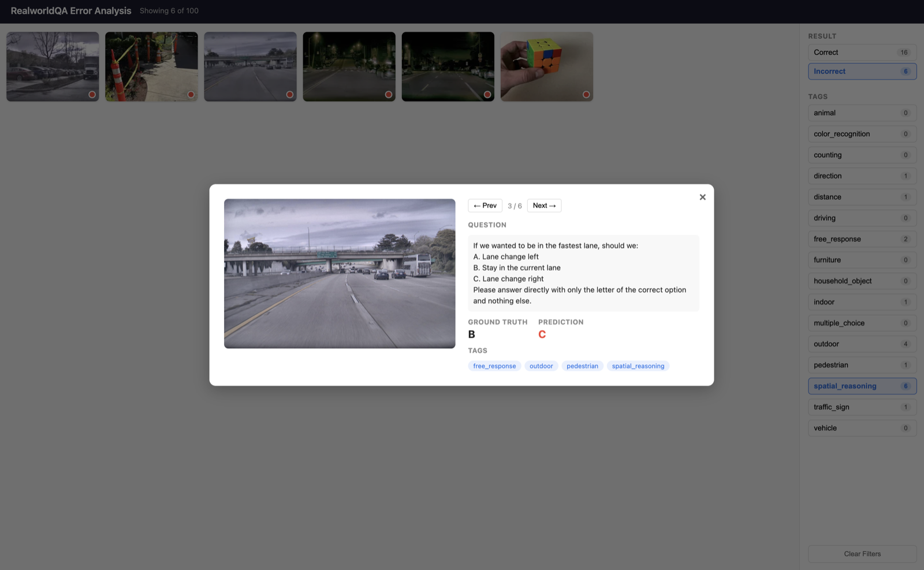Screen dimensions: 924x570
Task: Click the spatial_reasoning tag chip in modal
Action: click(x=638, y=366)
